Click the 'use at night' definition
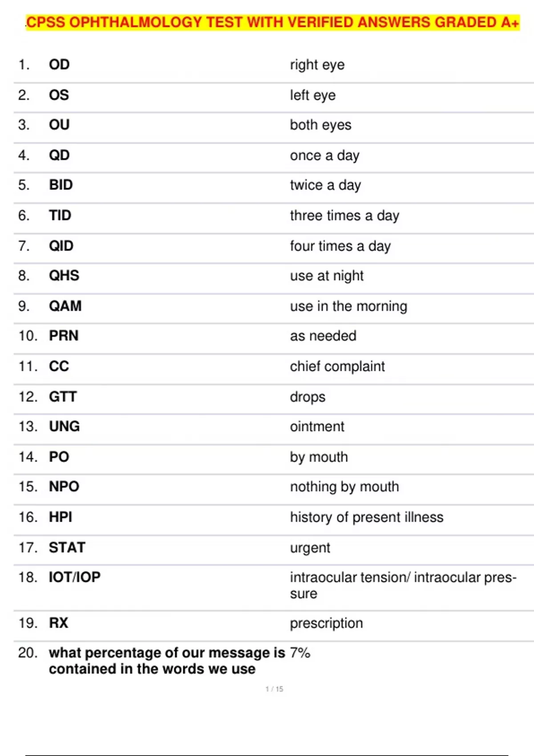534x756 pixels. (x=327, y=276)
